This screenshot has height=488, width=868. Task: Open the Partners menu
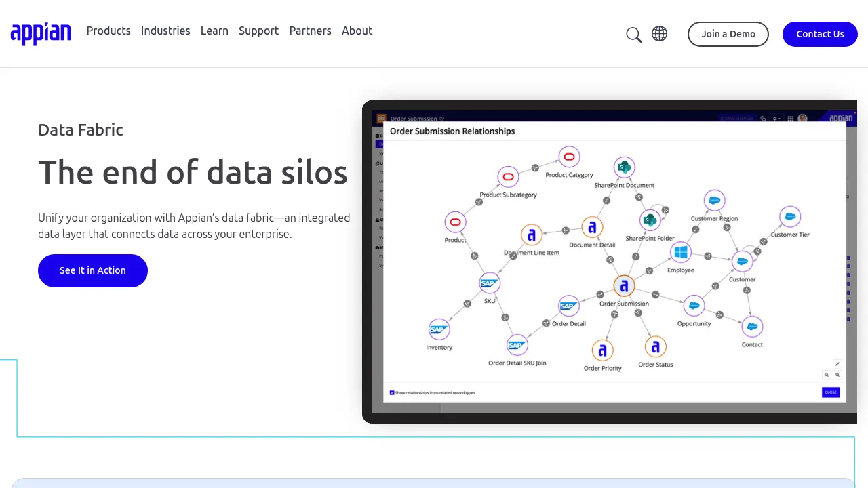tap(310, 30)
